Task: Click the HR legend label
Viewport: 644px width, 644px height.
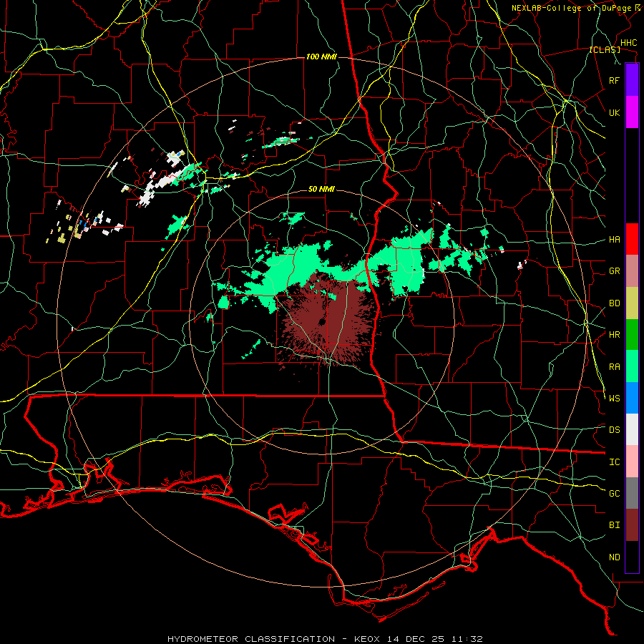Action: click(x=614, y=335)
